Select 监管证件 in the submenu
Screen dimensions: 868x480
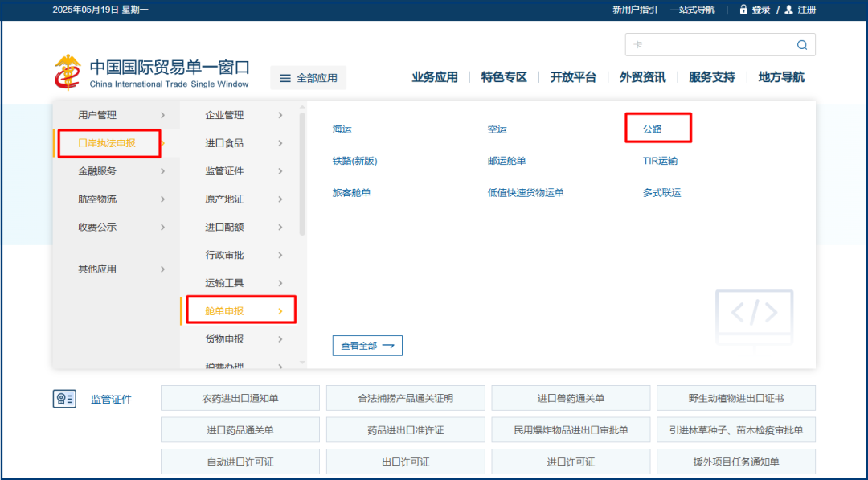[x=224, y=171]
